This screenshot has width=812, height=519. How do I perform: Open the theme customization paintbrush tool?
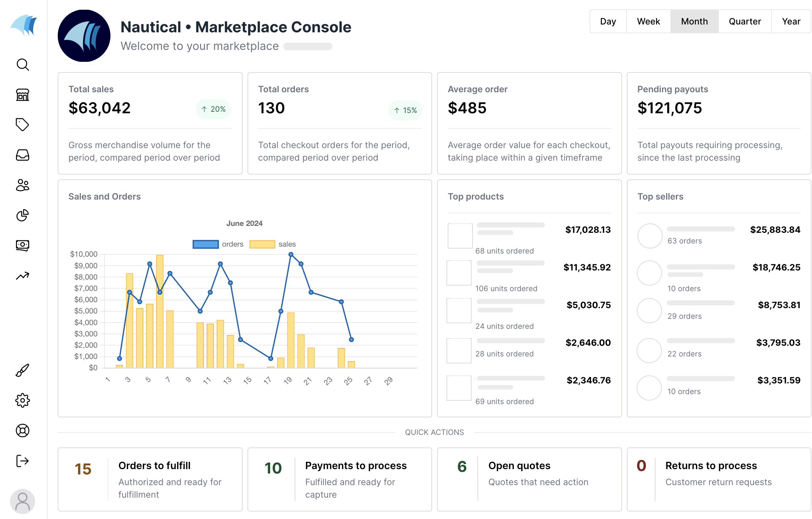[x=22, y=370]
